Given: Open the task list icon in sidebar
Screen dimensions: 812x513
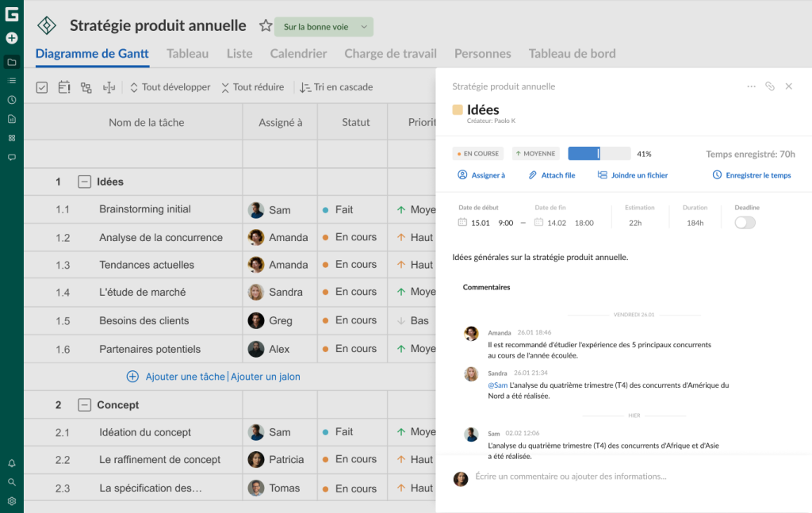Looking at the screenshot, I should click(x=11, y=81).
